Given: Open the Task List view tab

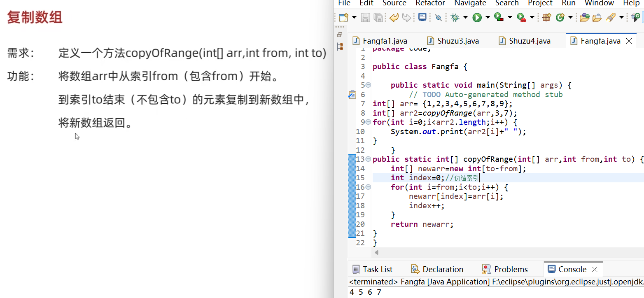Looking at the screenshot, I should point(373,269).
